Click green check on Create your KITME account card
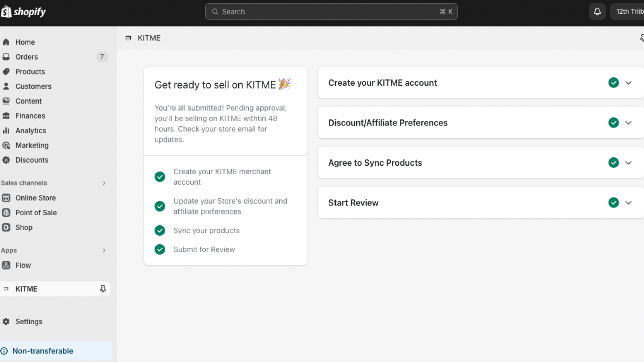The image size is (644, 362). tap(613, 82)
